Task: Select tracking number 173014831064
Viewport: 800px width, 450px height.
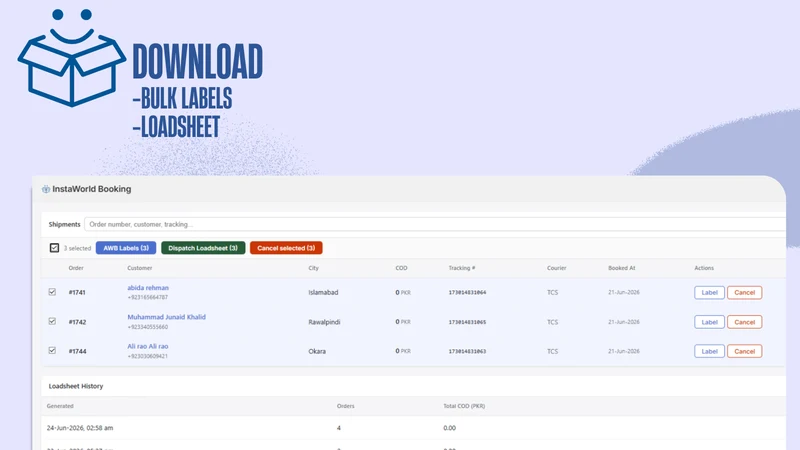Action: (467, 292)
